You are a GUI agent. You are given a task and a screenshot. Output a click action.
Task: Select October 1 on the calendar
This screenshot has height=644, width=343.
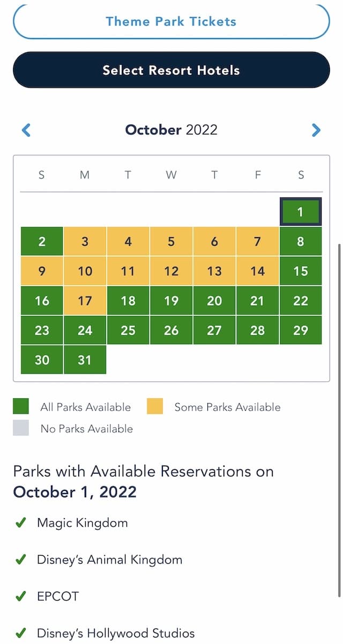300,211
